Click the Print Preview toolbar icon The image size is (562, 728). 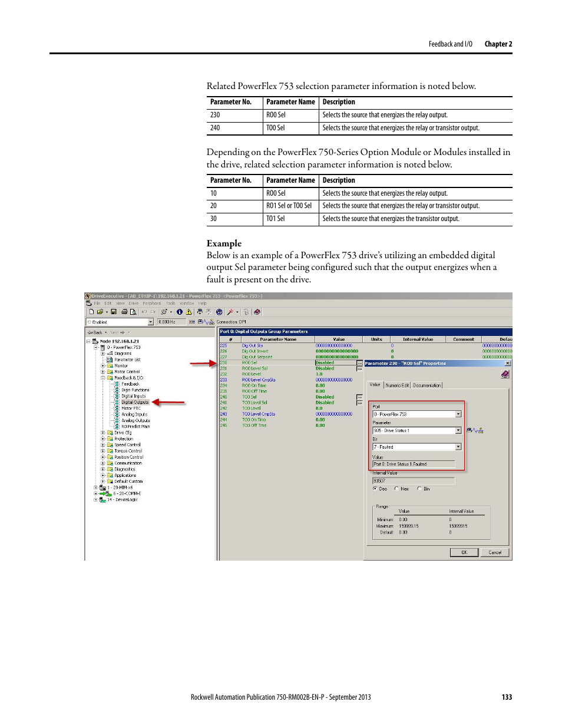(x=133, y=312)
